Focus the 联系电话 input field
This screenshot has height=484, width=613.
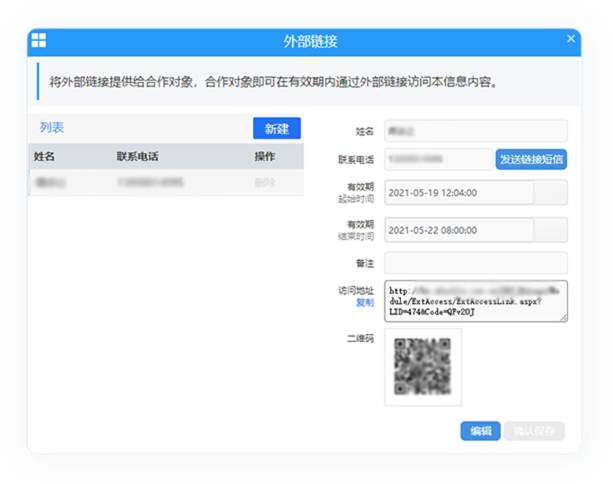[438, 159]
